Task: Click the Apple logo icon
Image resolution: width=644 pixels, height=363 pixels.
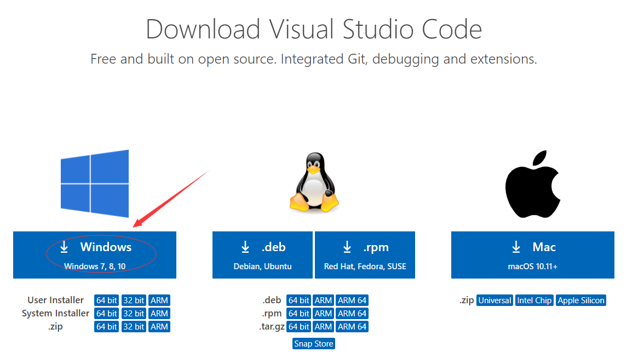Action: click(533, 184)
